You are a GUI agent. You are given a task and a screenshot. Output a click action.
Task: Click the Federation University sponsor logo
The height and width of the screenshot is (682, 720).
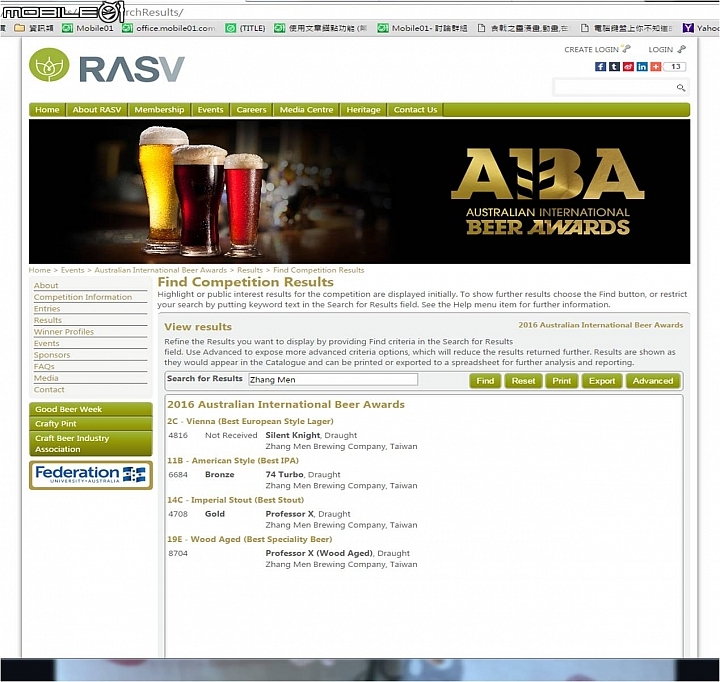[90, 475]
